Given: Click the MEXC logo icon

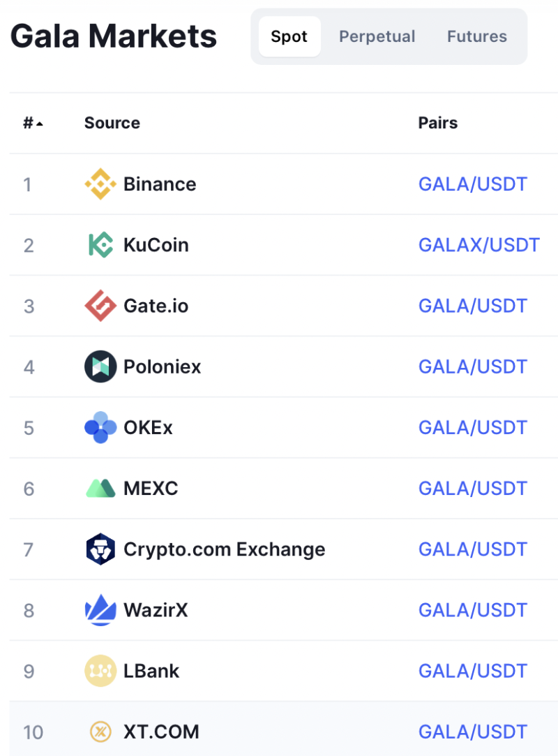Looking at the screenshot, I should (100, 488).
